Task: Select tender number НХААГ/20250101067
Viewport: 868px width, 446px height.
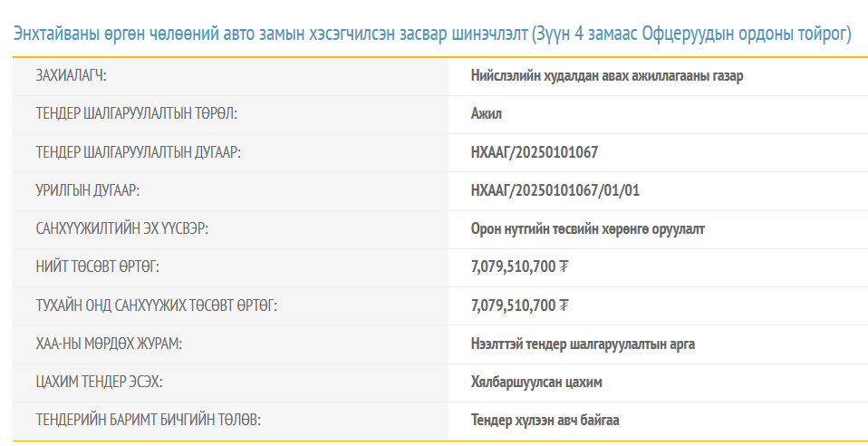Action: point(534,152)
